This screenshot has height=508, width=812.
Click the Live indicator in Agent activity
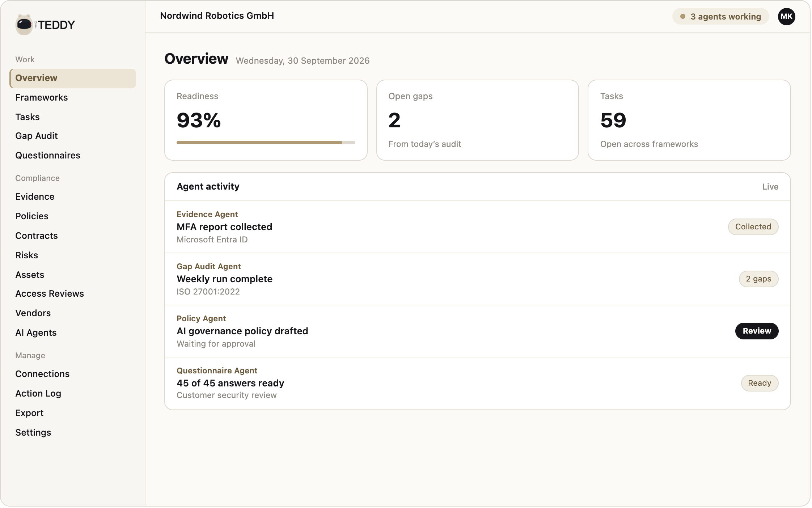[770, 187]
